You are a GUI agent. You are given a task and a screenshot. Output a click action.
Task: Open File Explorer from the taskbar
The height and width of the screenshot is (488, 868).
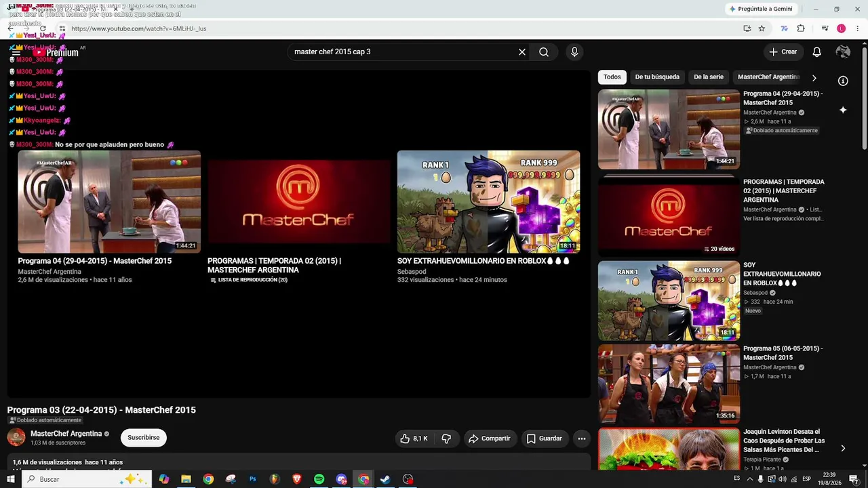coord(186,479)
